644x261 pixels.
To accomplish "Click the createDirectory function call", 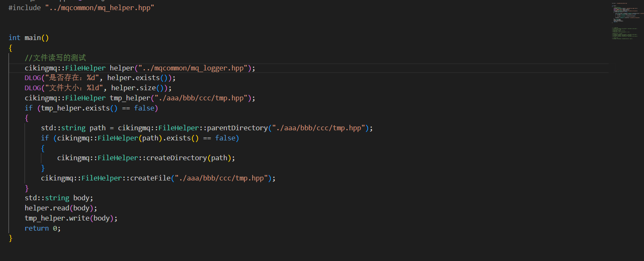I will point(176,158).
